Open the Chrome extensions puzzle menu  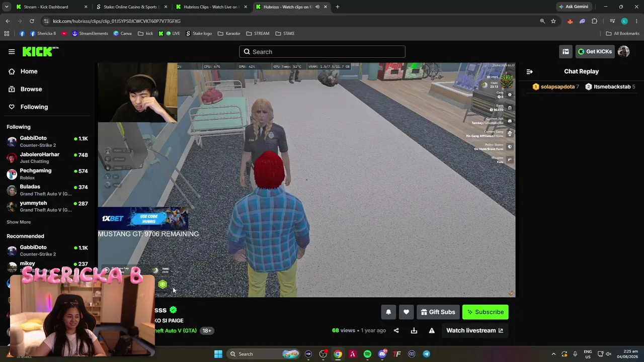(x=594, y=21)
